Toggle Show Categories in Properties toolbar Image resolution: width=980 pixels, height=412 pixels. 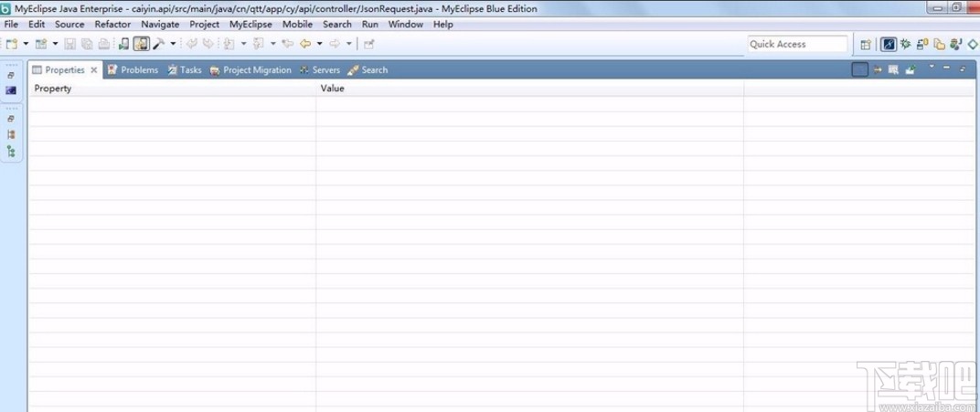pyautogui.click(x=860, y=69)
